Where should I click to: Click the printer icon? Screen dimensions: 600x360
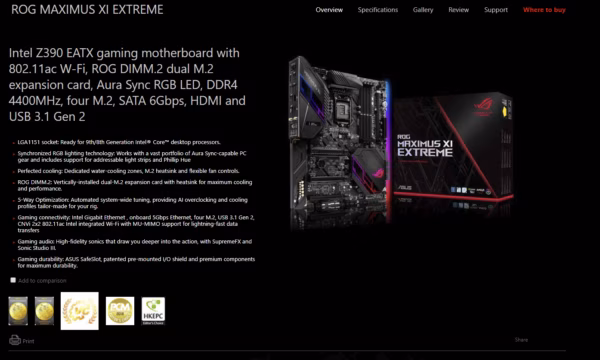click(15, 340)
